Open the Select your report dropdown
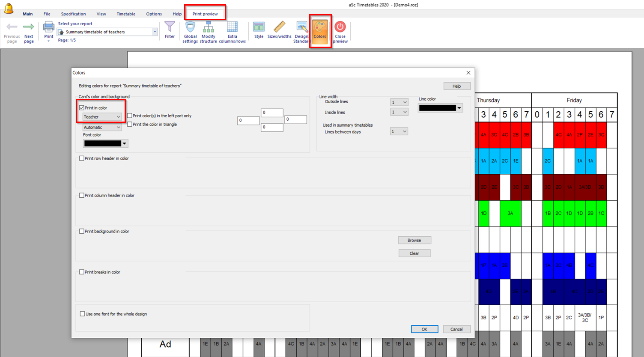 pyautogui.click(x=155, y=32)
